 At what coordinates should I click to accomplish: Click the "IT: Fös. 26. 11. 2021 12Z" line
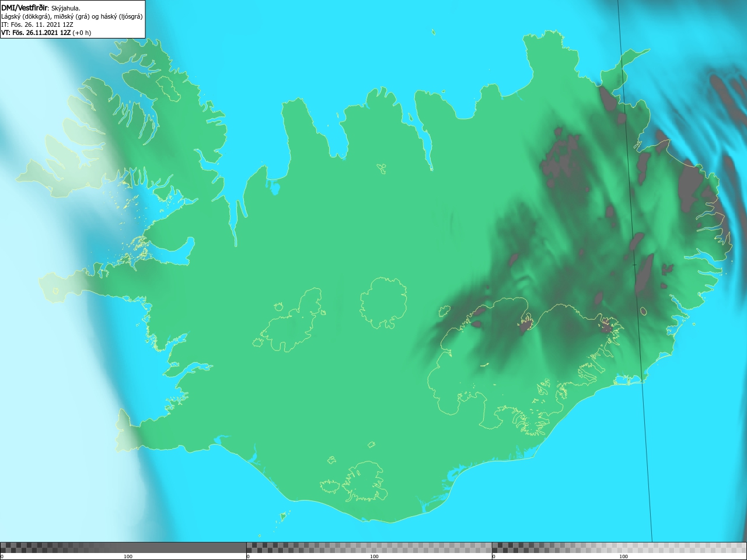[37, 24]
